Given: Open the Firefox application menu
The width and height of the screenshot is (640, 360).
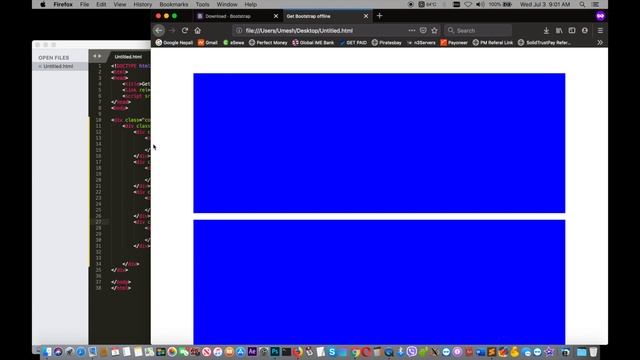Looking at the screenshot, I should (x=62, y=4).
